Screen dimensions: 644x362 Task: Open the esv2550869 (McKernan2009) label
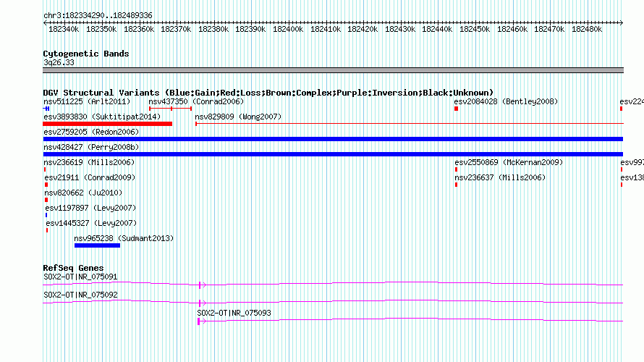[x=509, y=162]
